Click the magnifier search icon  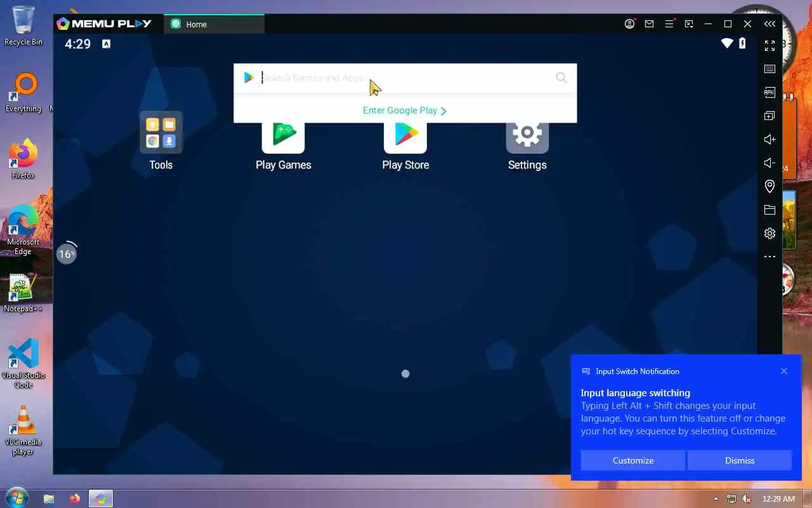561,77
